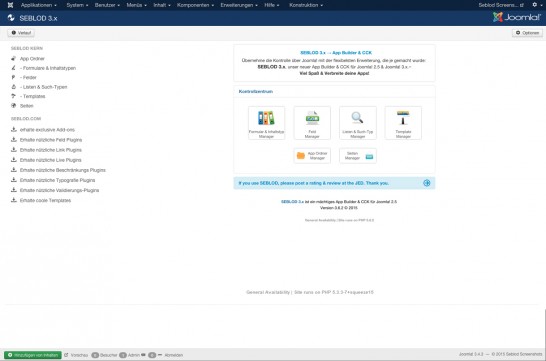Screen dimensions: 546x361
Task: Click the download icon beside Typografie Plugins
Action: [14, 180]
